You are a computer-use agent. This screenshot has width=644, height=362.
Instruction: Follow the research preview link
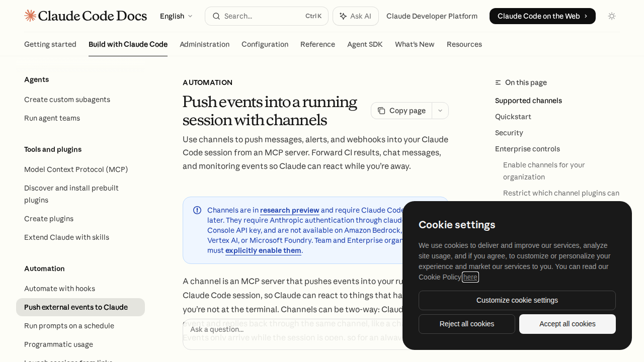pyautogui.click(x=290, y=210)
